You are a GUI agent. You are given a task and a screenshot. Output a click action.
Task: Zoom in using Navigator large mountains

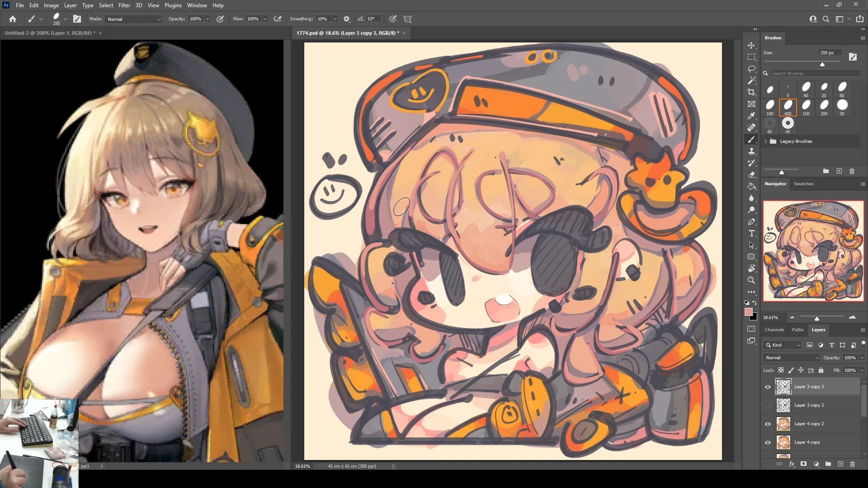pyautogui.click(x=852, y=317)
